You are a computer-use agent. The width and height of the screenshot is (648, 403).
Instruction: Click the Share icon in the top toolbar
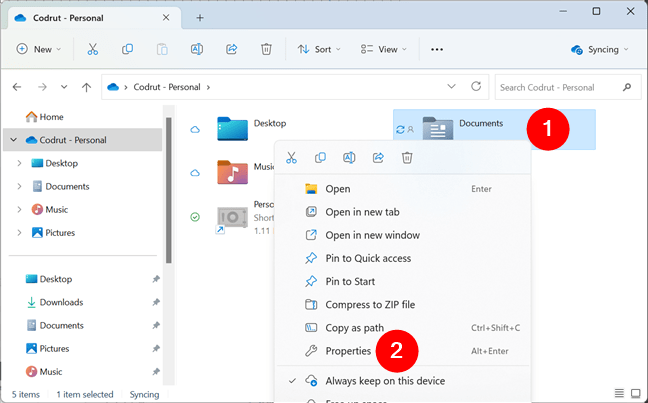231,49
